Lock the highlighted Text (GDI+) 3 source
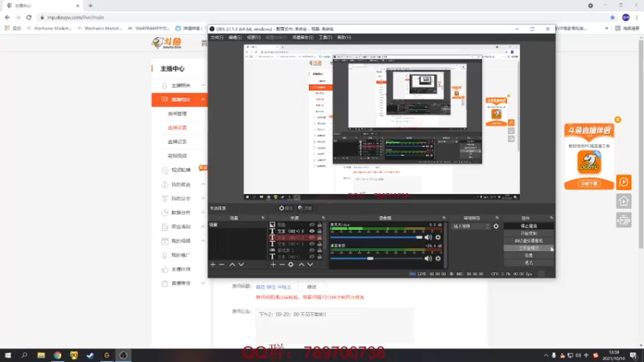 point(320,237)
